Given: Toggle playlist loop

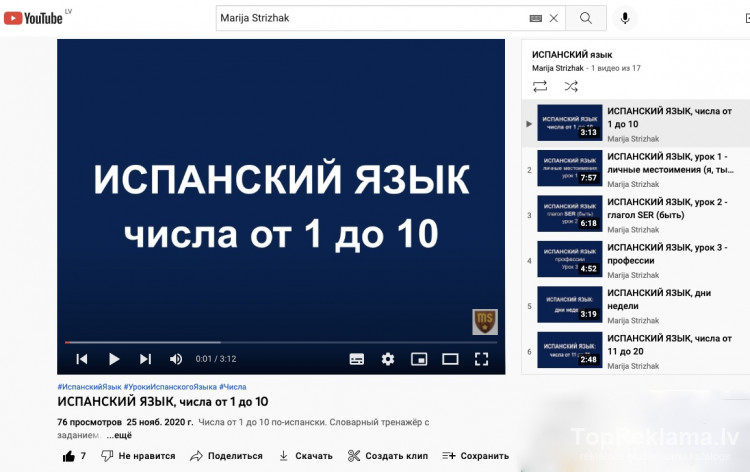Looking at the screenshot, I should point(540,86).
